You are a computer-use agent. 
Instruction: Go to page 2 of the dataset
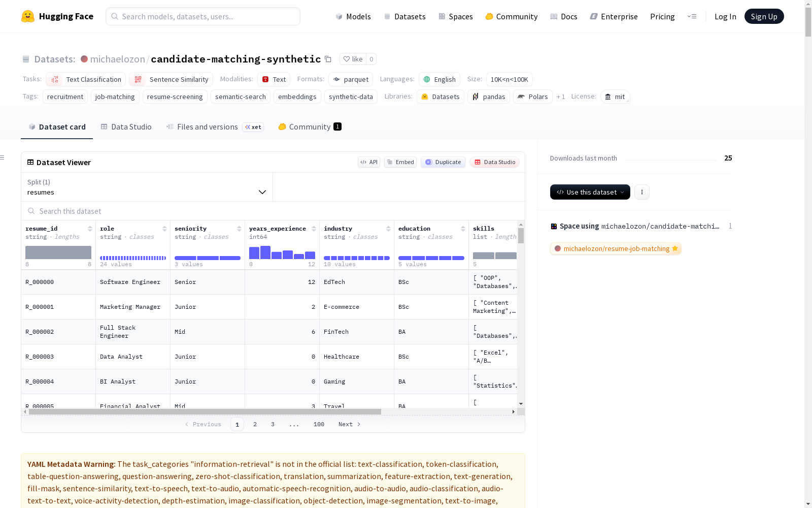pos(255,424)
